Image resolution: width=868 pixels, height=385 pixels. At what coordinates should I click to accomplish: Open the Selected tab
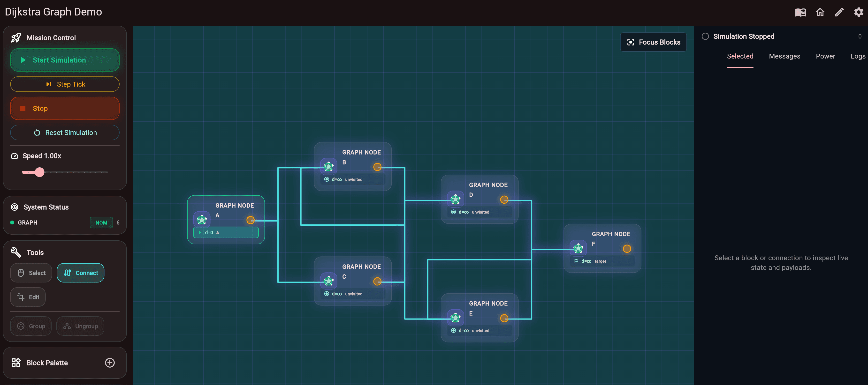pos(740,56)
